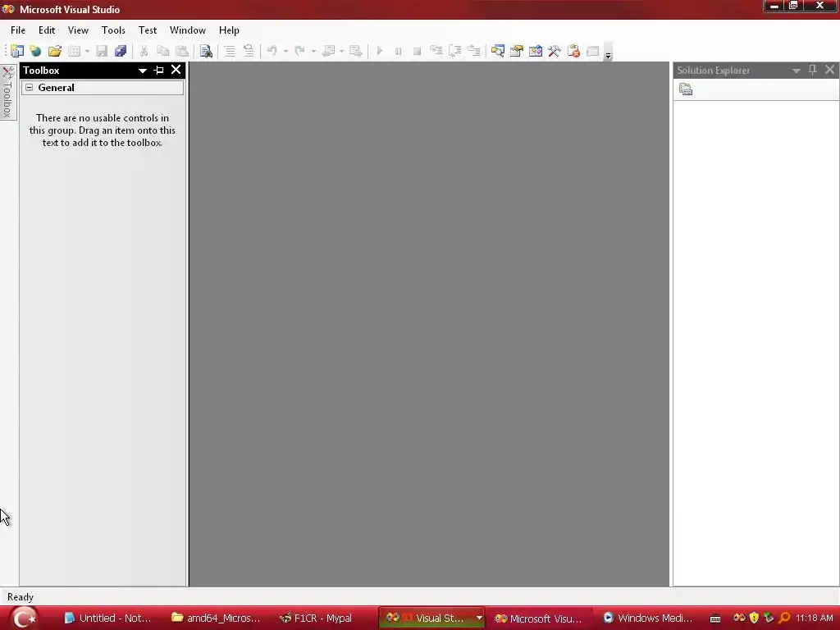The image size is (840, 630).
Task: Open the Tools menu
Action: [x=113, y=30]
